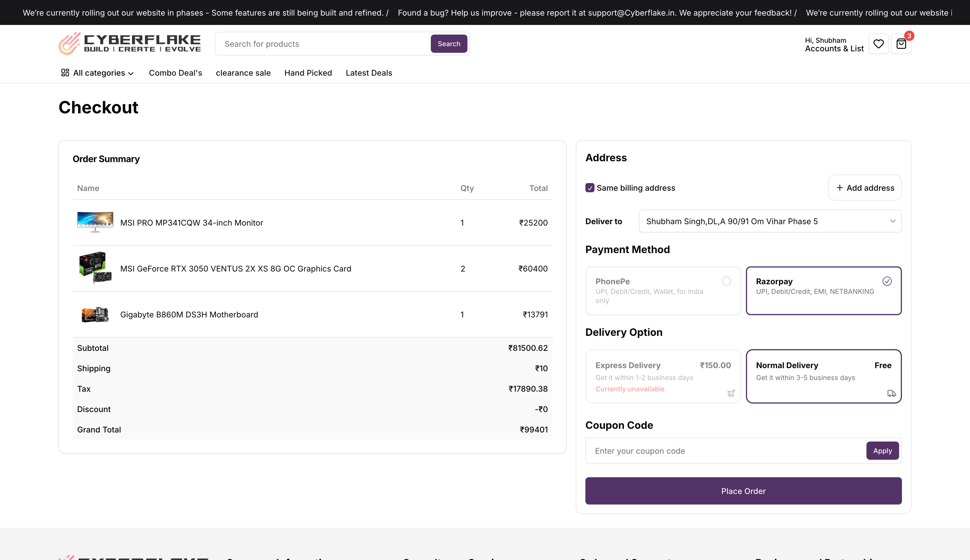
Task: Click the Normal Delivery truck icon
Action: [x=891, y=393]
